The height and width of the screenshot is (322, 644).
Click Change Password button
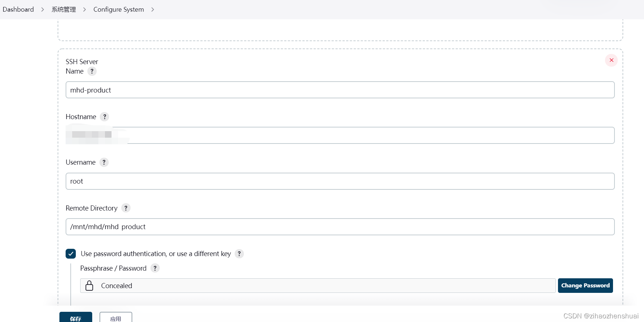click(x=585, y=286)
